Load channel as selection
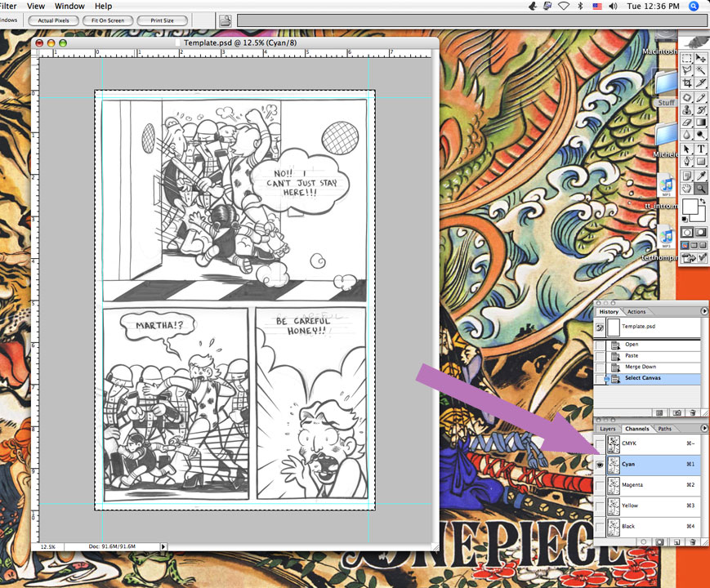 tap(644, 541)
